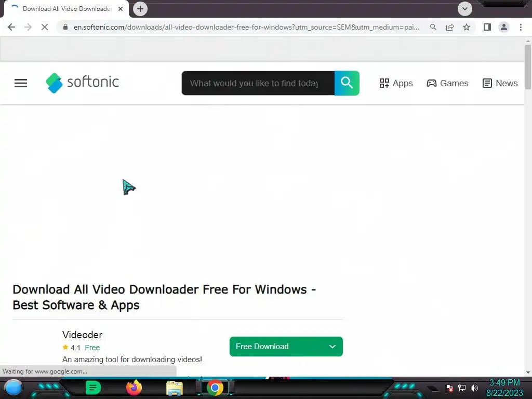Open the Apps section
Screen dimensions: 532x399
396,83
